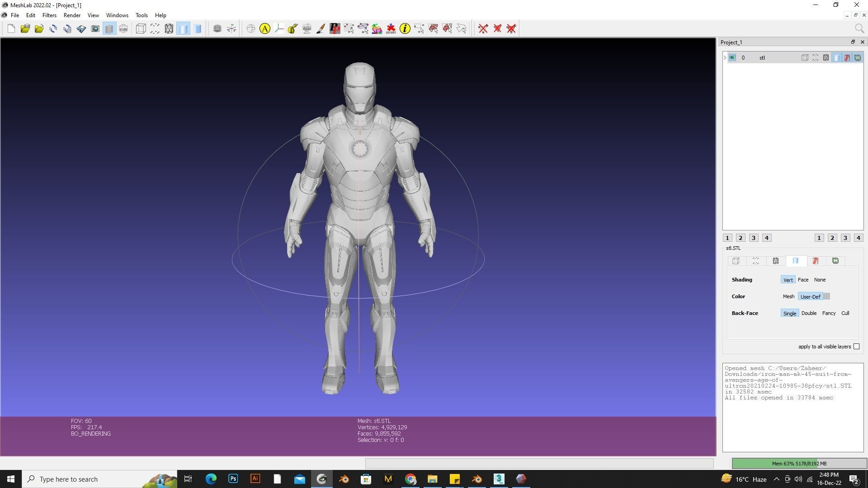Select the Quality Mapper bunny icon
868x488 pixels.
click(x=377, y=29)
